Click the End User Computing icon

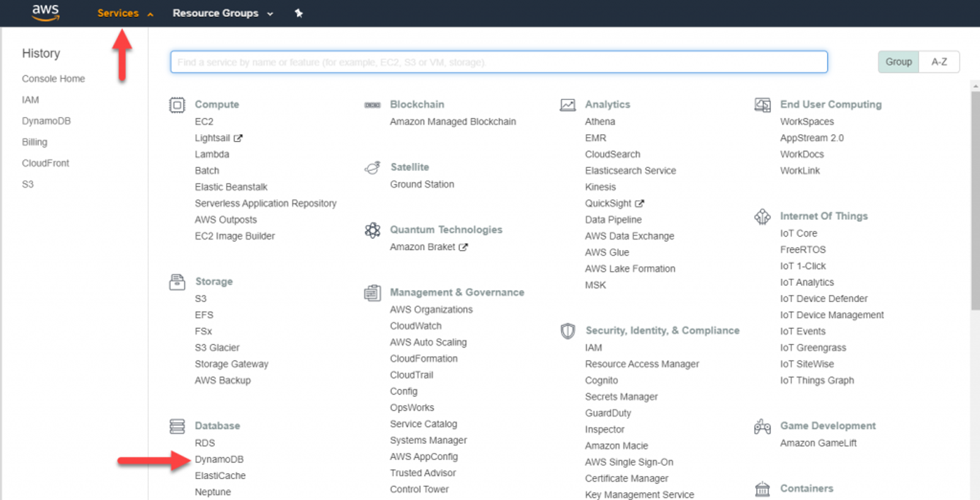pos(763,105)
